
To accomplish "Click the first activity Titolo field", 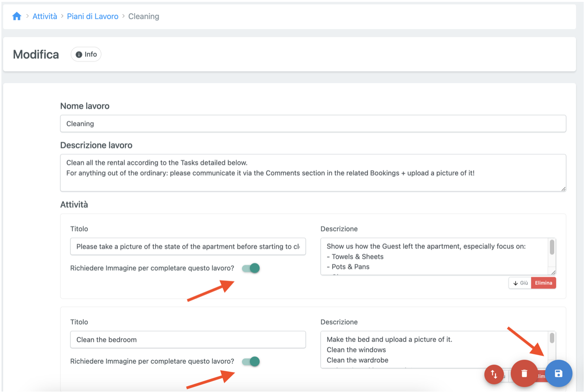I will (x=188, y=246).
